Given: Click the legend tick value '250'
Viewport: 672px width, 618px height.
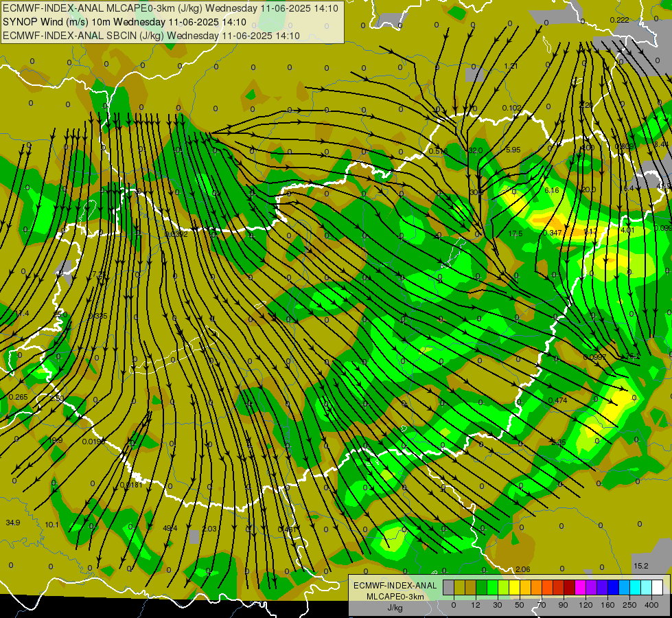Looking at the screenshot, I should (x=629, y=605).
